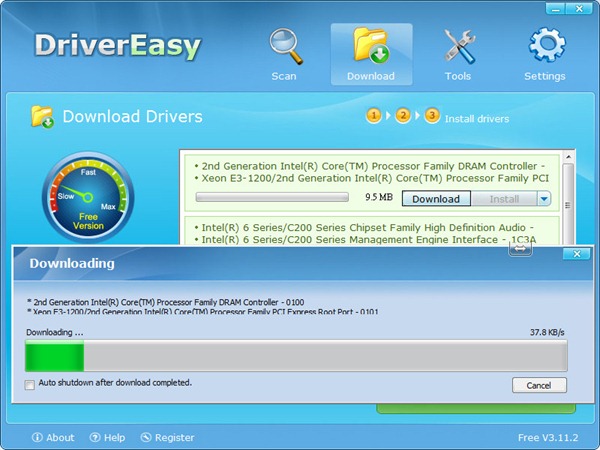
Task: Click Download button for 9.5 MB driver
Action: pos(436,199)
